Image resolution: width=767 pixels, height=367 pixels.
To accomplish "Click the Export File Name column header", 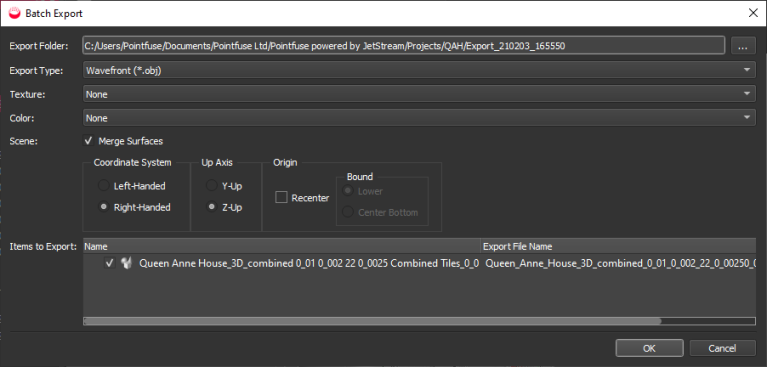I will 619,246.
